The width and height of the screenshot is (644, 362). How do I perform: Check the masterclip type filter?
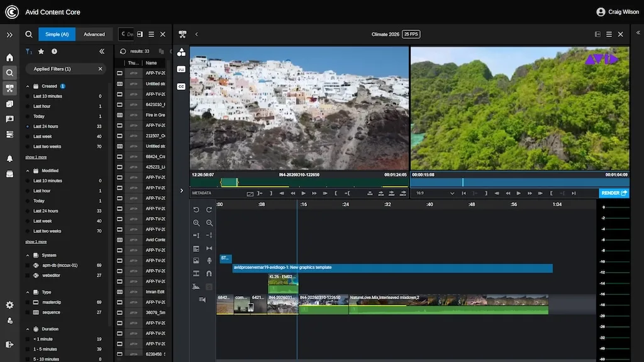pos(28,302)
